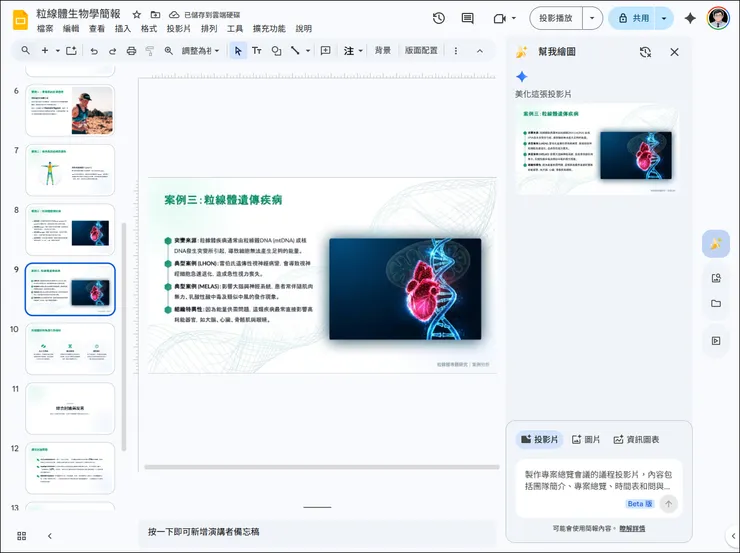Click the generated slide preview image
This screenshot has width=740, height=553.
coord(597,149)
